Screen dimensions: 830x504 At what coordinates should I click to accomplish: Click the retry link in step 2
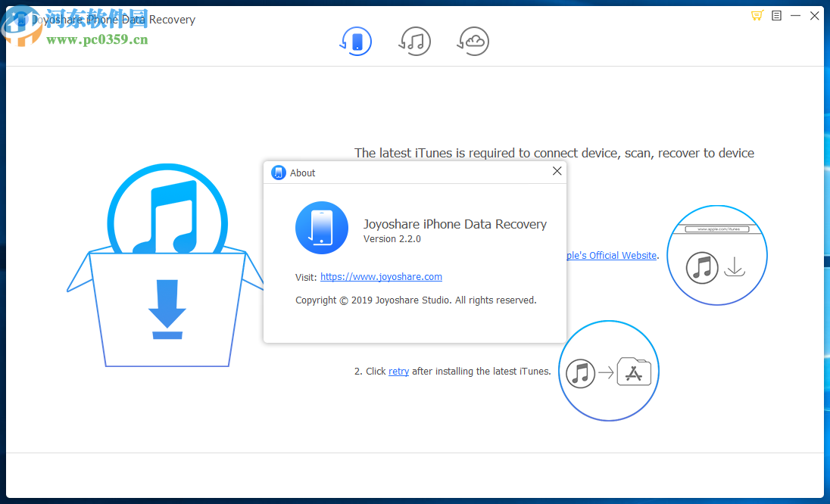(x=398, y=371)
